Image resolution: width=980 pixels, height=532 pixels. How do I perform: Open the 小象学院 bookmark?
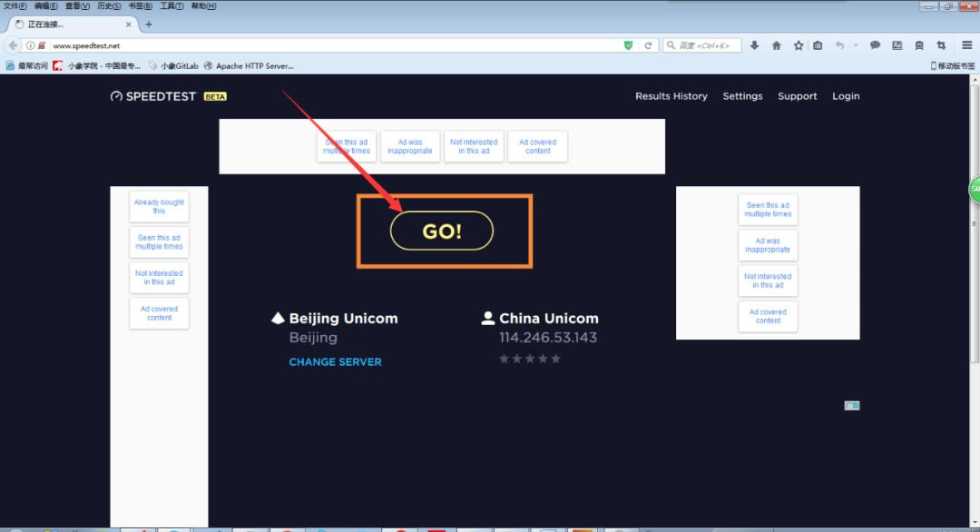[97, 65]
